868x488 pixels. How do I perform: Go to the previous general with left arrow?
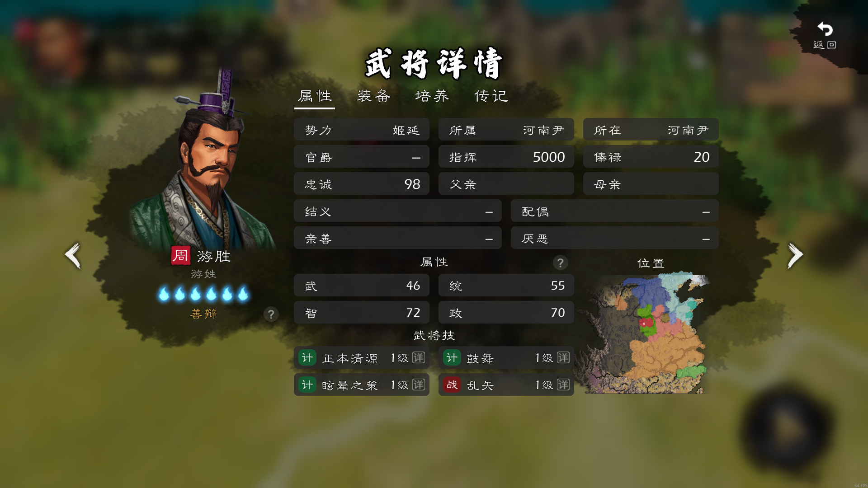(73, 255)
